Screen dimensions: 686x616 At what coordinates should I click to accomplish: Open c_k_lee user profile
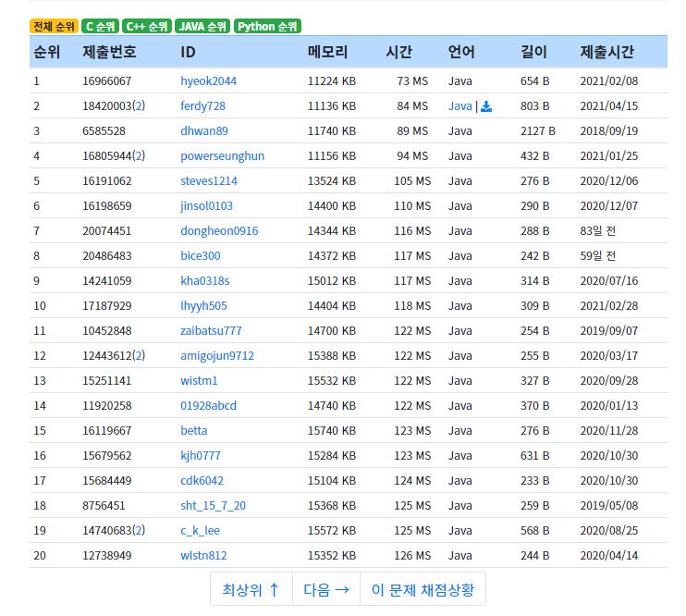200,531
